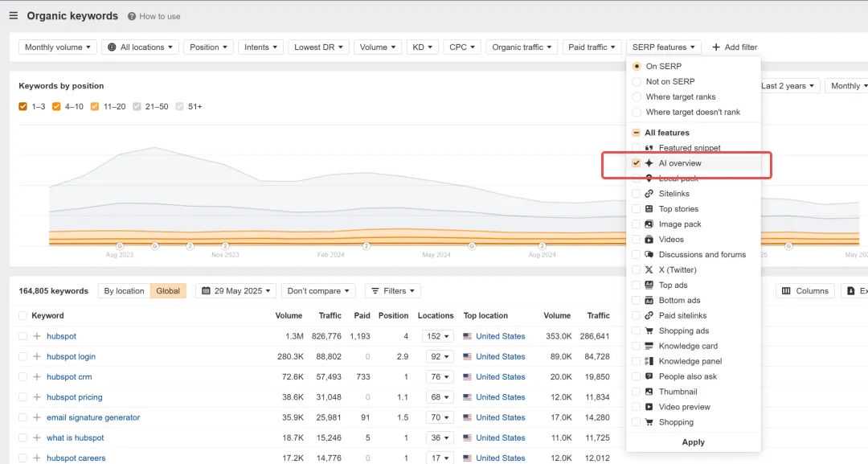Click the Top stories newspaper icon
The height and width of the screenshot is (464, 868).
(x=649, y=209)
